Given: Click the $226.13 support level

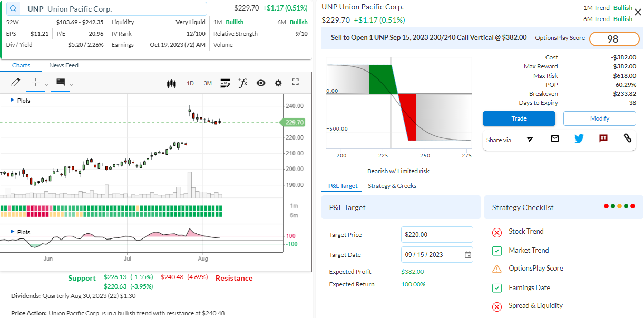Looking at the screenshot, I should [128, 277].
